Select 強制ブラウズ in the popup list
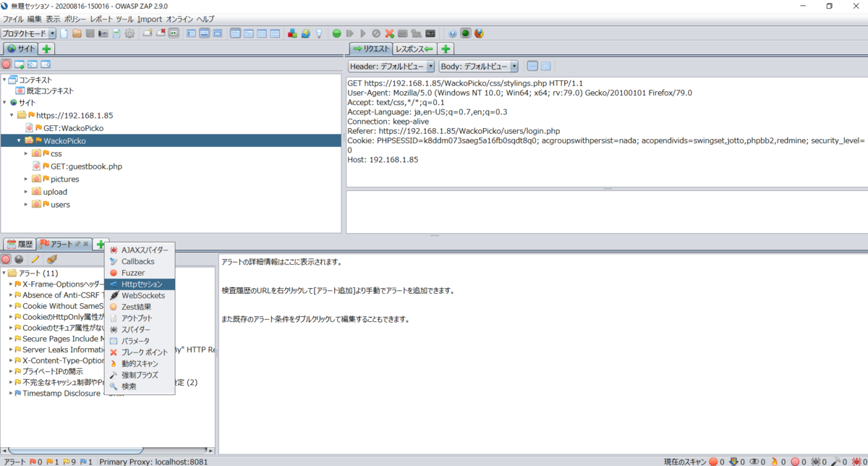868x466 pixels. pyautogui.click(x=139, y=375)
